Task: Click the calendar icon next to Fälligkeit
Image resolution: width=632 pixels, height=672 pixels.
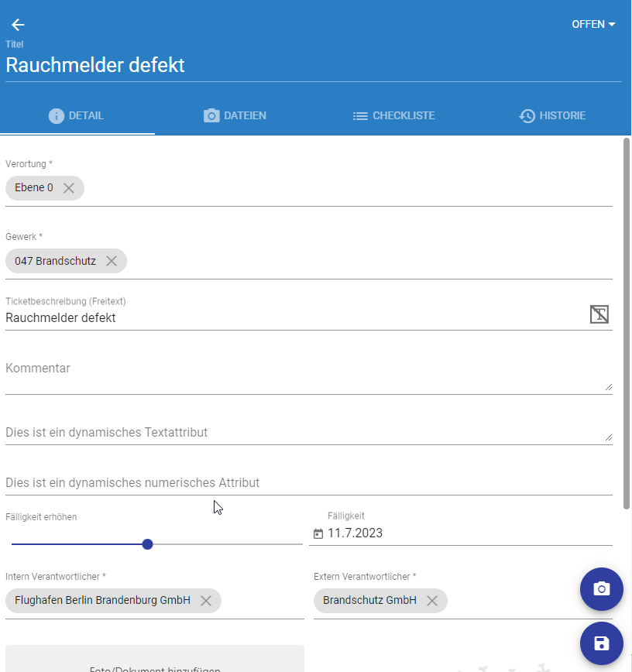Action: pyautogui.click(x=318, y=533)
